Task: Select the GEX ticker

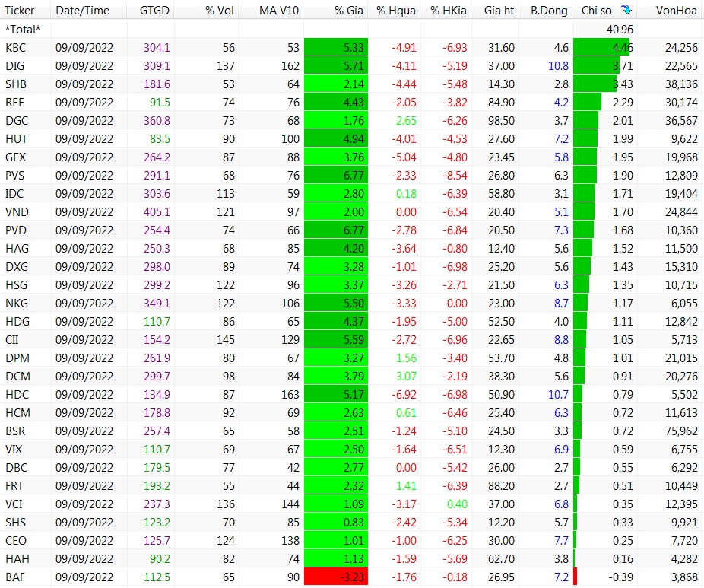Action: (16, 157)
